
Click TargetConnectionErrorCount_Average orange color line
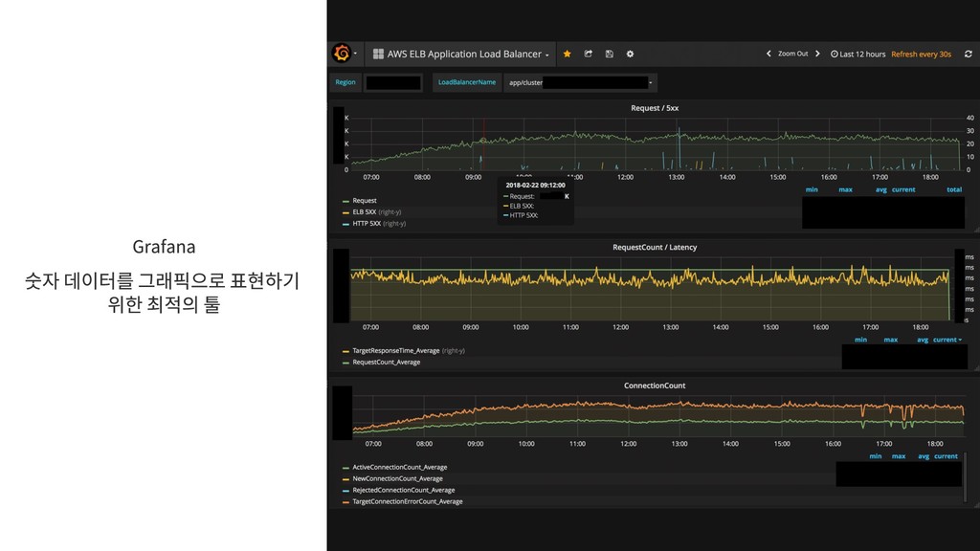[x=345, y=501]
